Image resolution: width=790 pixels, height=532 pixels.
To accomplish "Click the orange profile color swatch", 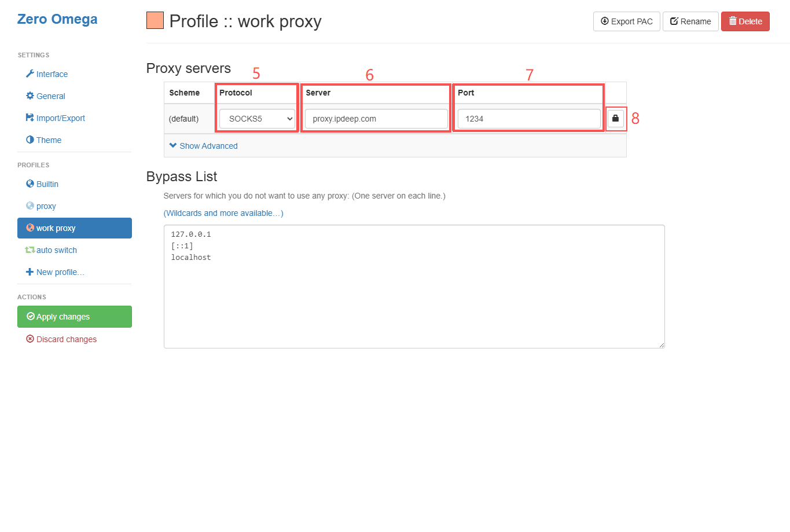I will (155, 21).
